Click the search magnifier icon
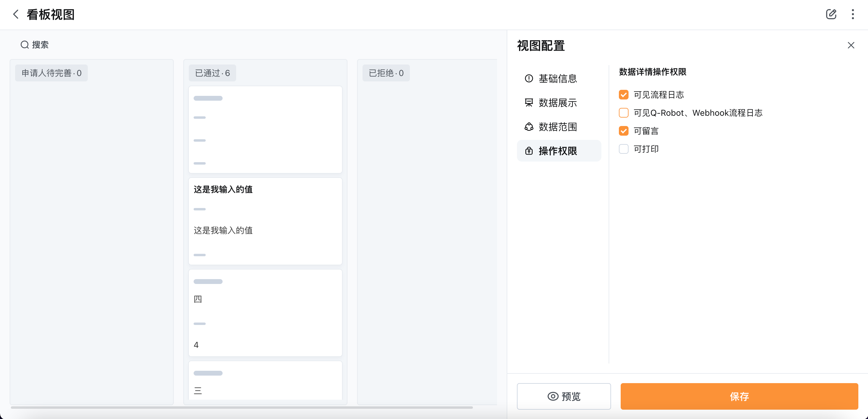868x419 pixels. (25, 45)
